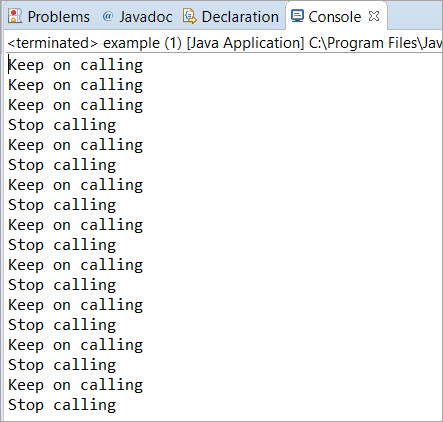Click the second Stop calling line
Image resolution: width=443 pixels, height=422 pixels.
click(x=62, y=165)
